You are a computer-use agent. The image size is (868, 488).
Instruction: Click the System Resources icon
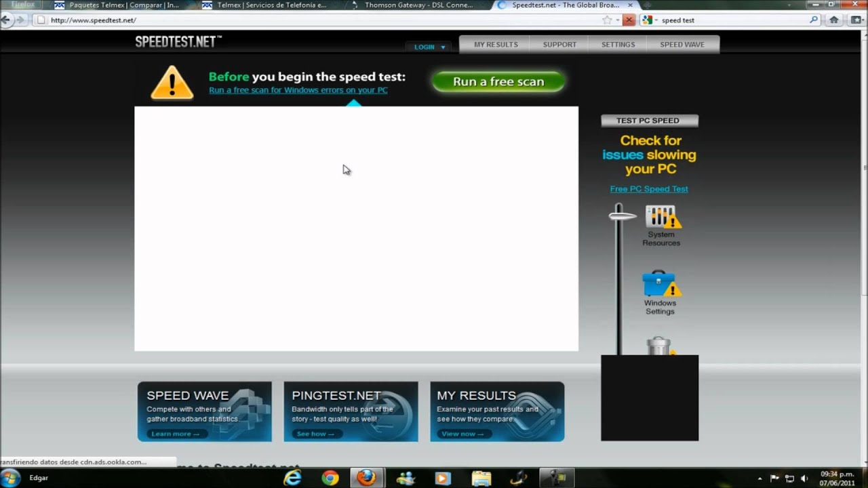point(663,217)
